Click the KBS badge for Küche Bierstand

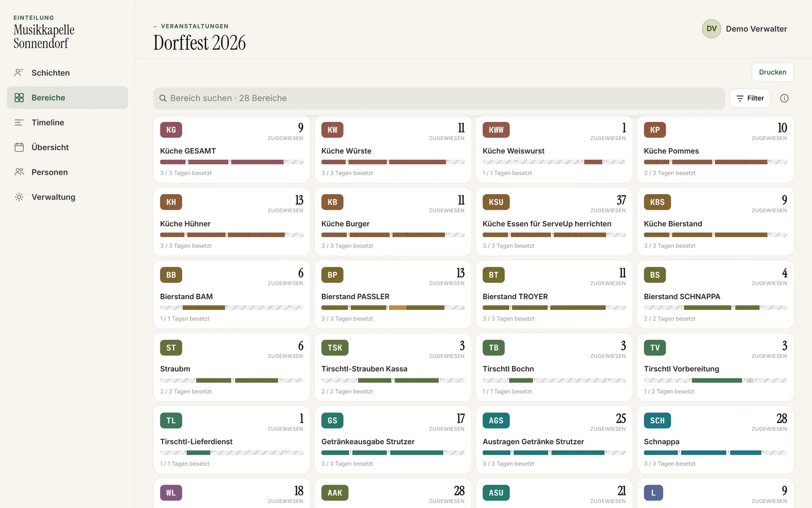[657, 202]
